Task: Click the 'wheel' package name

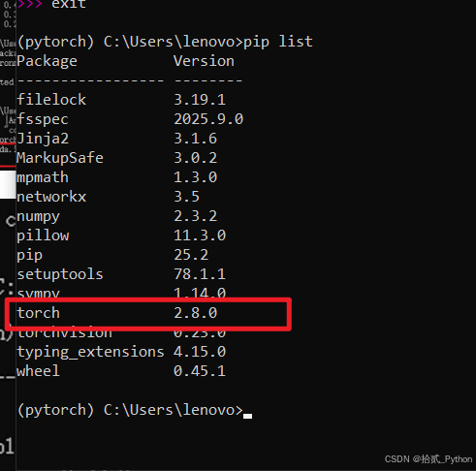Action: pos(38,371)
